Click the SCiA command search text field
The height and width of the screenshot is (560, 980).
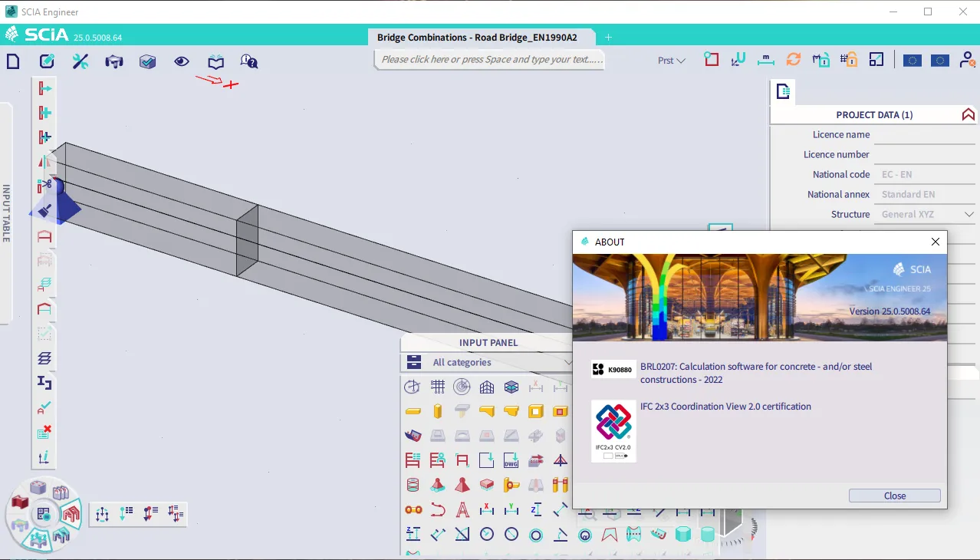(x=490, y=60)
